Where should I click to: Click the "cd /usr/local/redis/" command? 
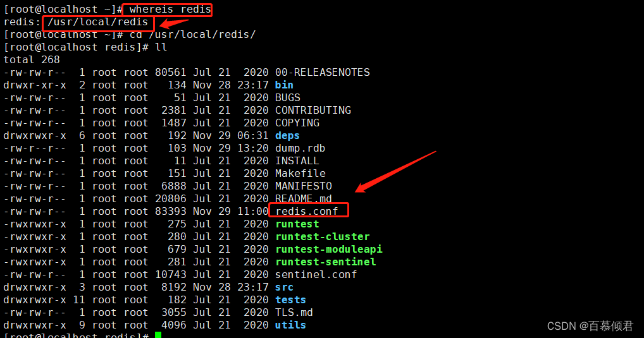pyautogui.click(x=192, y=35)
